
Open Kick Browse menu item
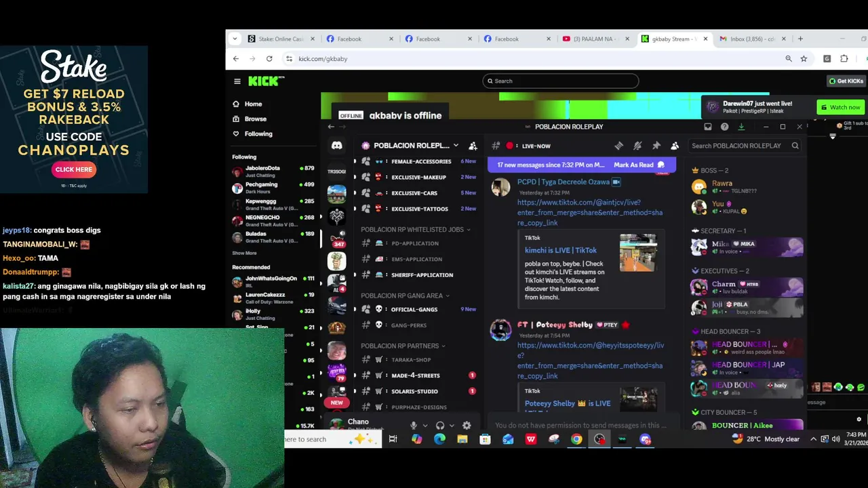tap(255, 119)
